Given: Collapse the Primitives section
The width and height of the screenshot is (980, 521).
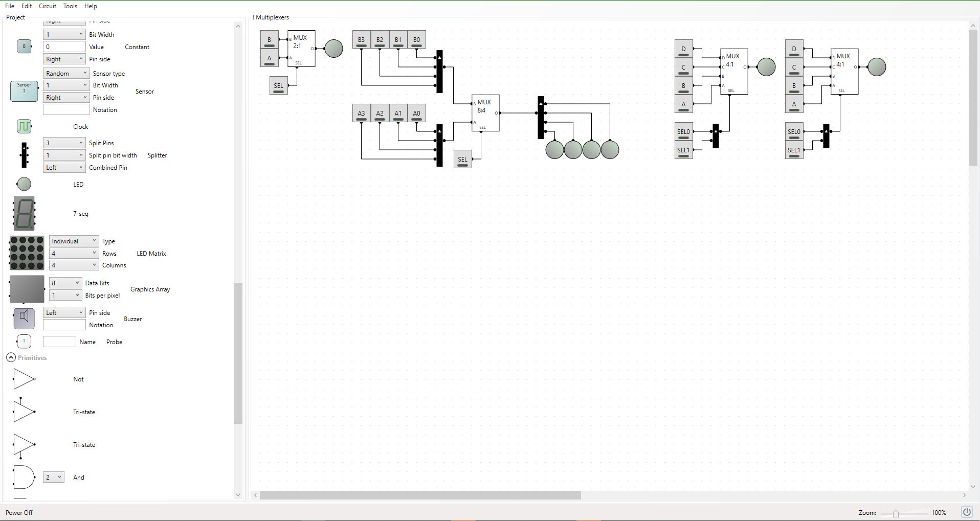Looking at the screenshot, I should click(x=11, y=357).
